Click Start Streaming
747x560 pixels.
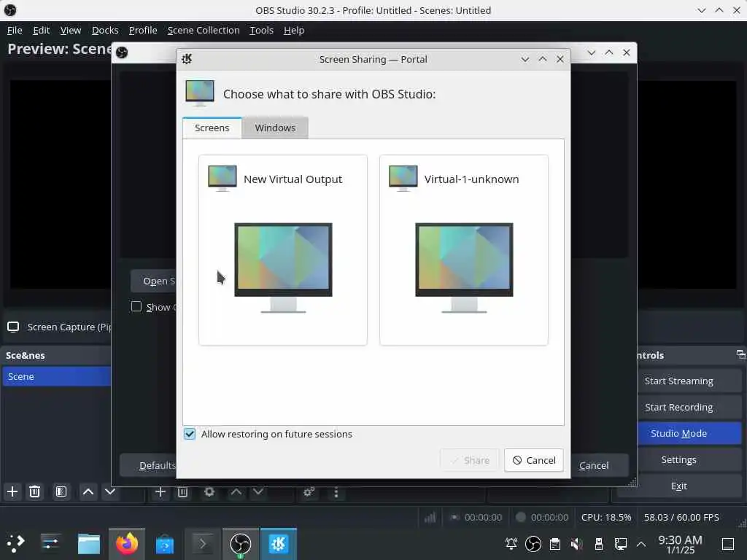point(689,381)
